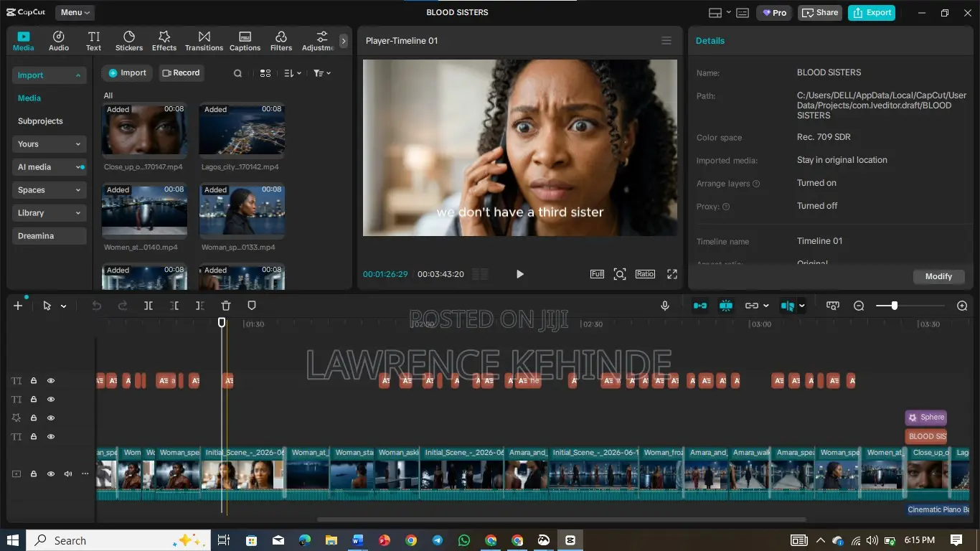The width and height of the screenshot is (980, 551).
Task: Click the Full quality button in the player
Action: pos(597,274)
